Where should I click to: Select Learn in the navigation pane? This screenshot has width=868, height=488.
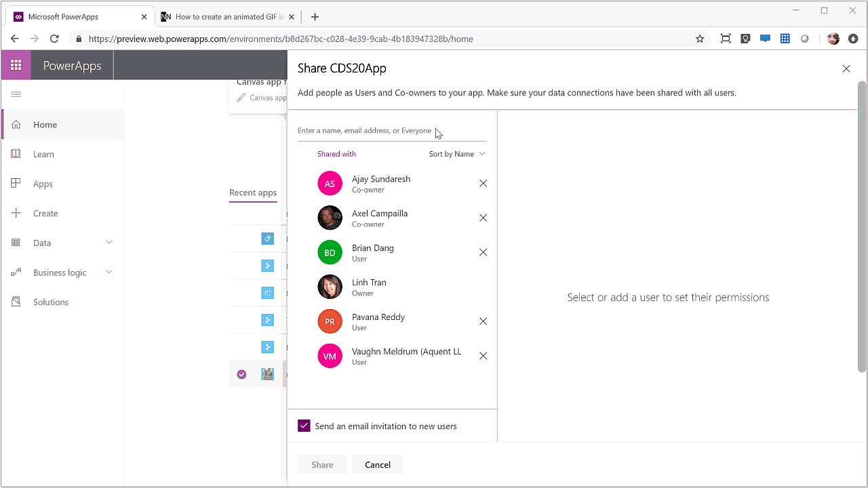pyautogui.click(x=43, y=154)
